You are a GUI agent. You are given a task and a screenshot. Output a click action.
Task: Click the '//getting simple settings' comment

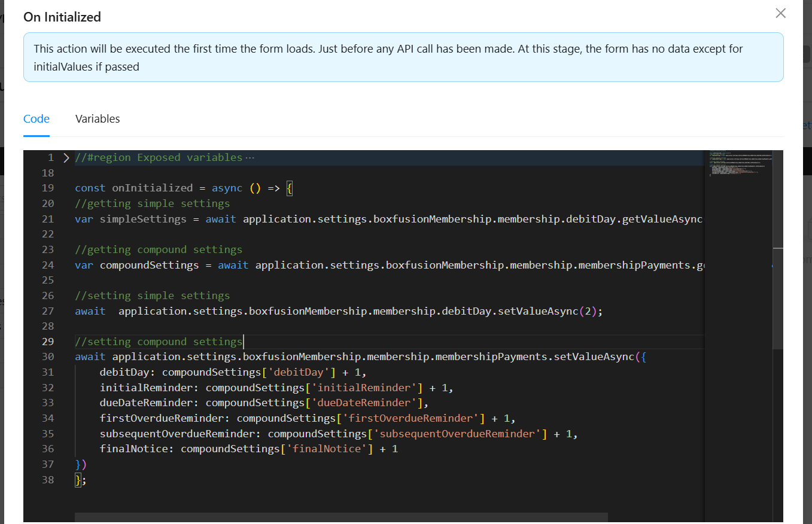(x=153, y=203)
